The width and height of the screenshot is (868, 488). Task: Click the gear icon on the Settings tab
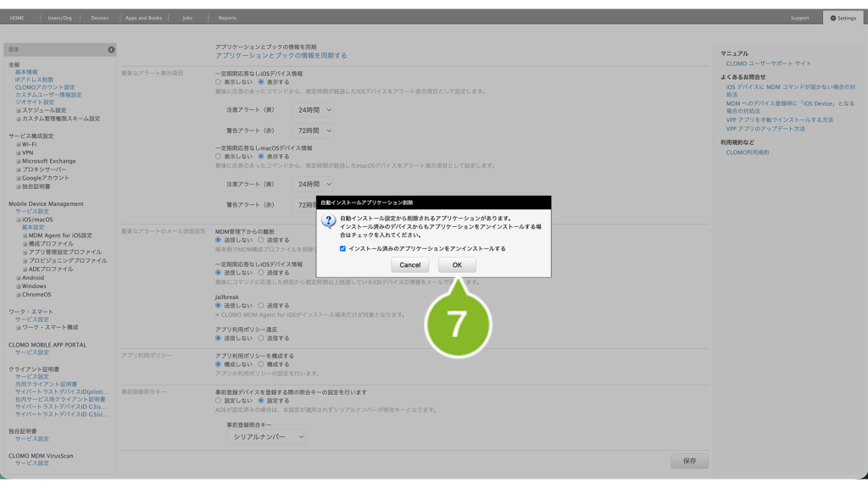(833, 18)
